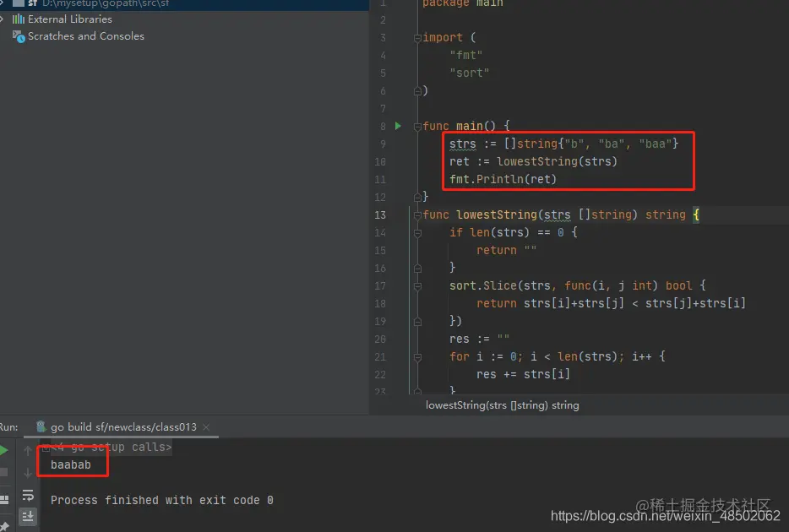The height and width of the screenshot is (532, 789).
Task: Fold the main function at line 8
Action: click(417, 126)
